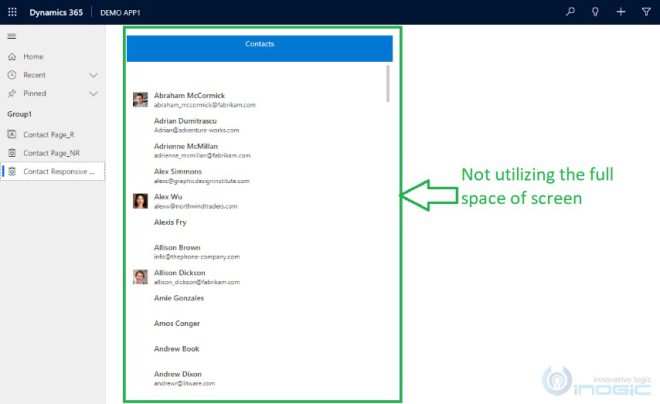The height and width of the screenshot is (404, 660).
Task: Click Alex Wu's profile photo
Action: click(140, 201)
